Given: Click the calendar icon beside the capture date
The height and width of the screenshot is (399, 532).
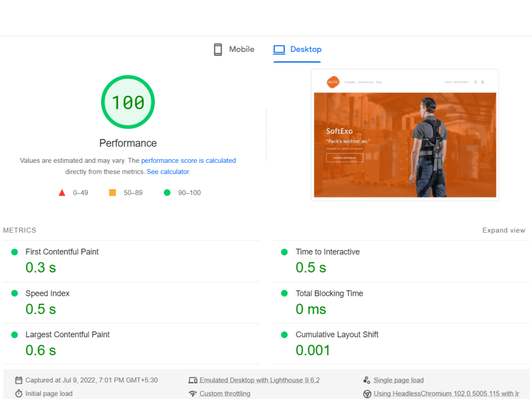Looking at the screenshot, I should [19, 380].
